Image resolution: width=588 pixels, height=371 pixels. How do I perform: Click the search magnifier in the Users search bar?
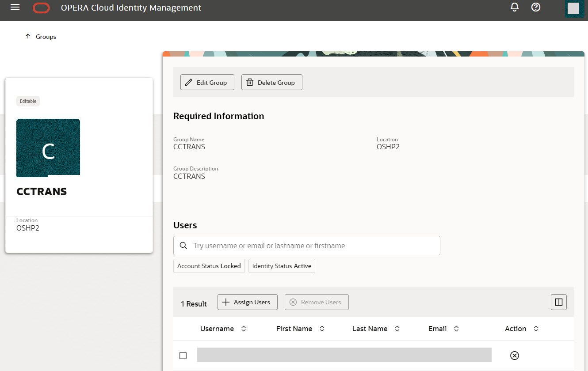tap(183, 246)
